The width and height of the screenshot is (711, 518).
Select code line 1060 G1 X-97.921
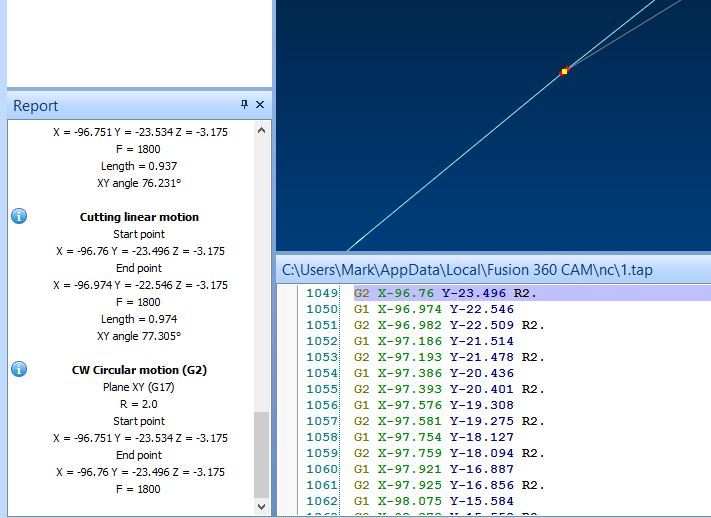(433, 469)
